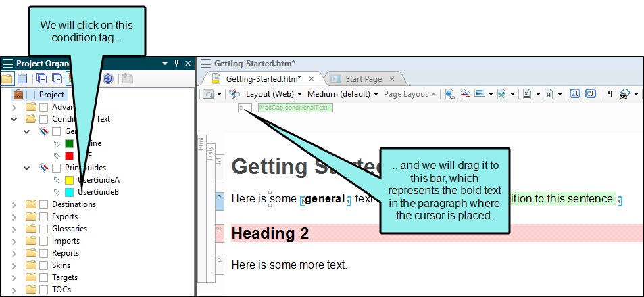
Task: Click the refresh icon in Project Organizer toolbar
Action: click(108, 78)
